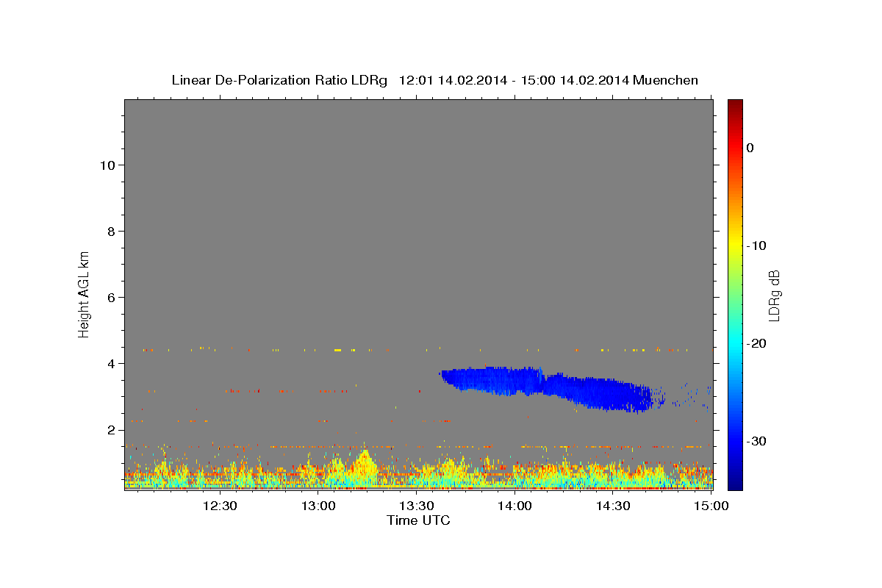This screenshot has height=588, width=882.
Task: Click the 'Height AGL km' axis label
Action: tap(85, 293)
